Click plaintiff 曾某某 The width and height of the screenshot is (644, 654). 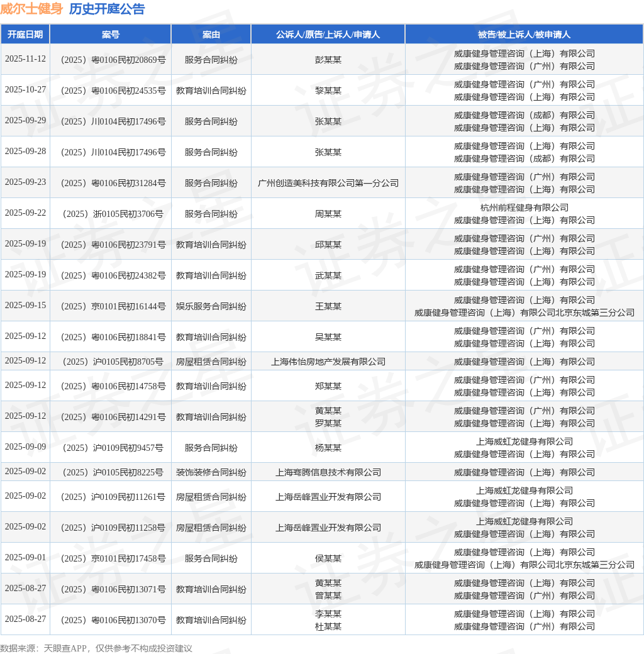click(x=328, y=596)
